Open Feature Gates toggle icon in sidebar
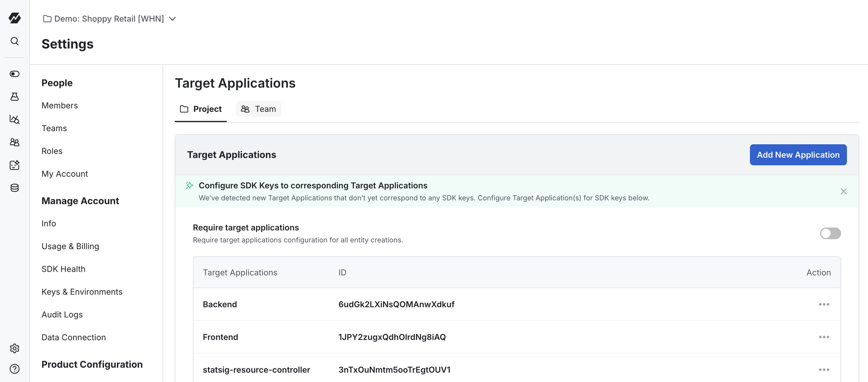 [15, 74]
